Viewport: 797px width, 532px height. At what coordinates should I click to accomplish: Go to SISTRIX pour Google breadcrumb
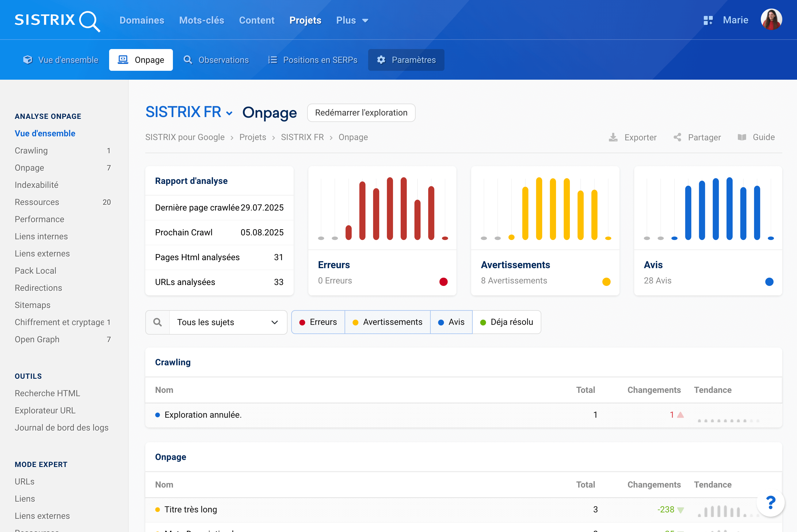[x=185, y=137]
